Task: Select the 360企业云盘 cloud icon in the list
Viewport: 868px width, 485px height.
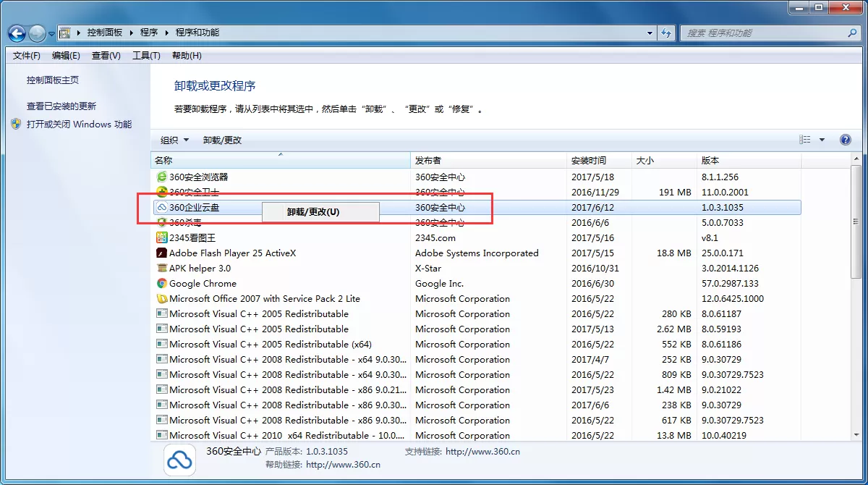Action: tap(162, 207)
